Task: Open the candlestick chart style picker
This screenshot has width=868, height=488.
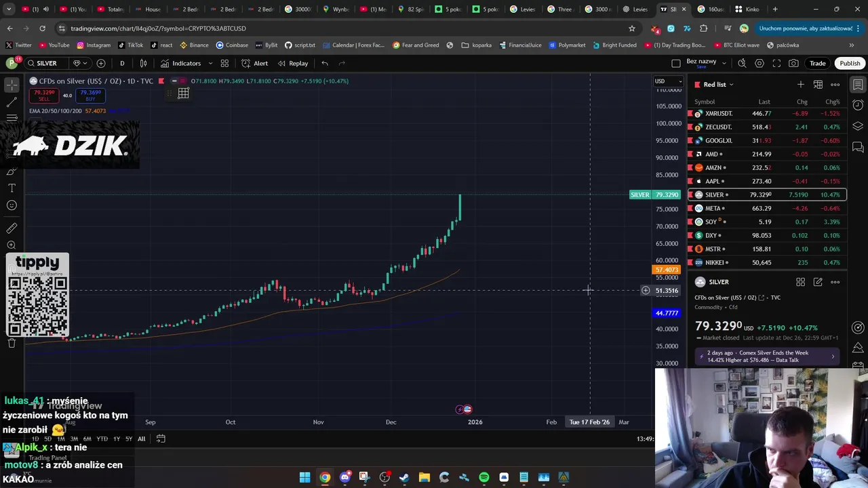Action: pyautogui.click(x=143, y=63)
